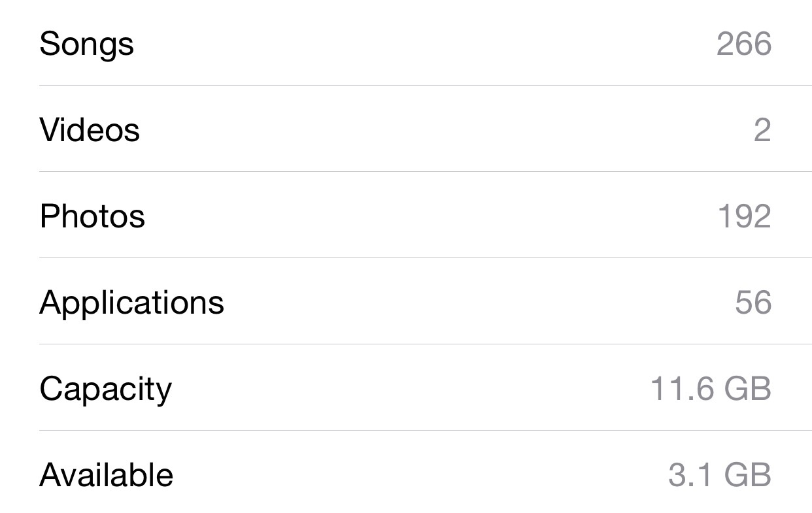The height and width of the screenshot is (513, 812).
Task: Tap the Videos label
Action: tap(90, 129)
